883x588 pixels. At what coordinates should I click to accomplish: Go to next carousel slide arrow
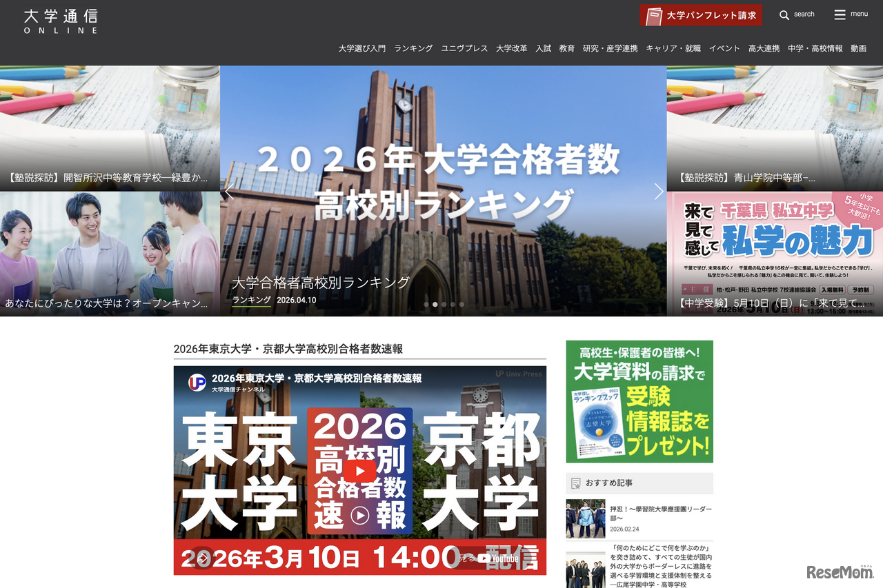[x=658, y=192]
